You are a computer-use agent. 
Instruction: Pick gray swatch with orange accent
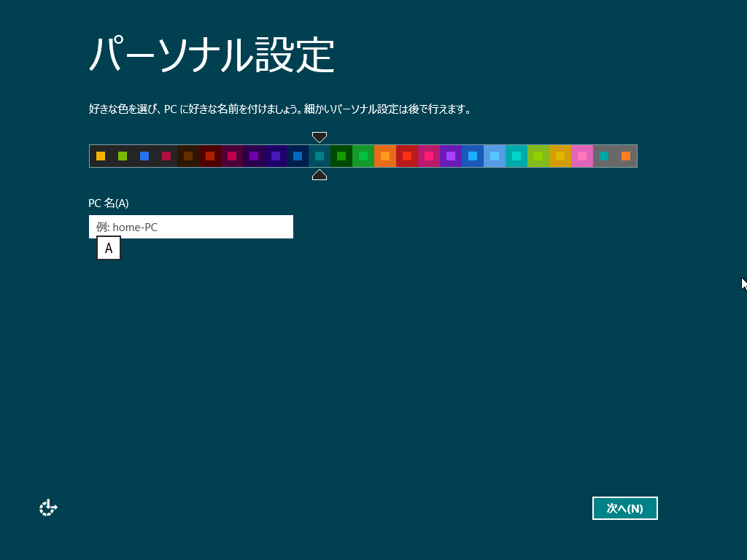(x=626, y=156)
